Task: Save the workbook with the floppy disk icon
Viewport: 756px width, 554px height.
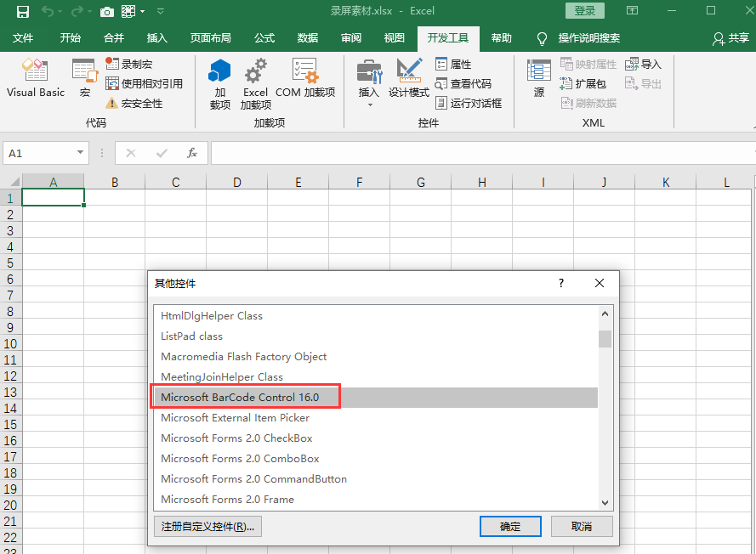Action: (23, 12)
